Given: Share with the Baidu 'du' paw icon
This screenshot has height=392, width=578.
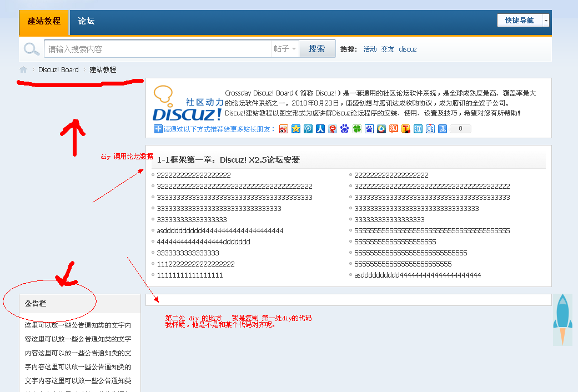Looking at the screenshot, I should (x=345, y=129).
